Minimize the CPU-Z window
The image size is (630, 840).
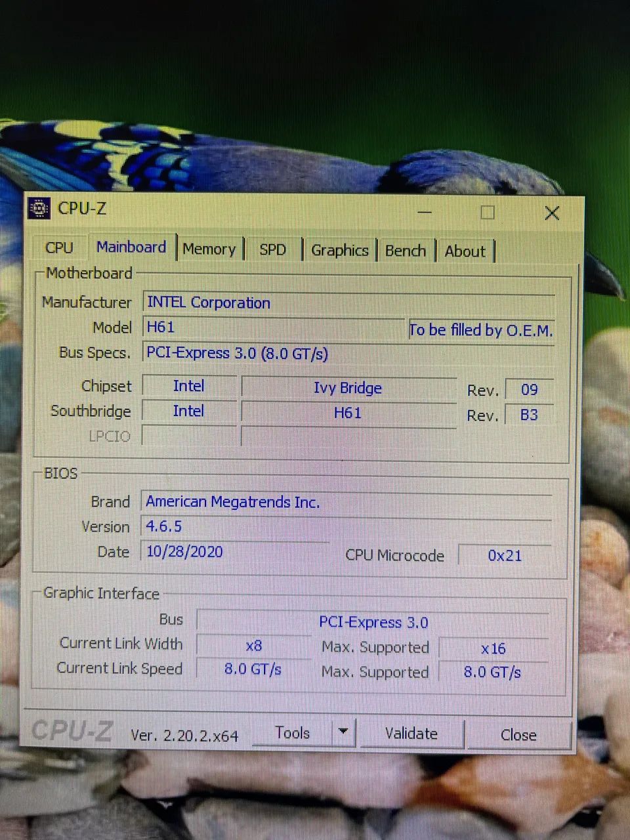425,212
